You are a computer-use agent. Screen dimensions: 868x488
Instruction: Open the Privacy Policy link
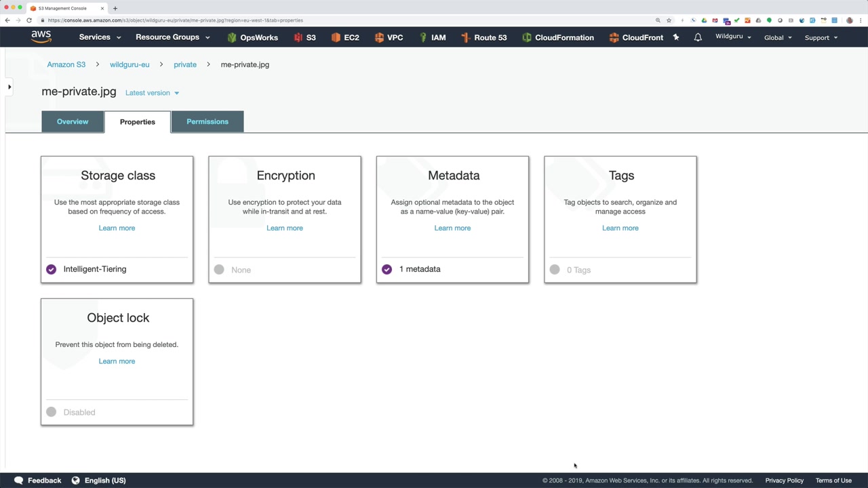(785, 481)
